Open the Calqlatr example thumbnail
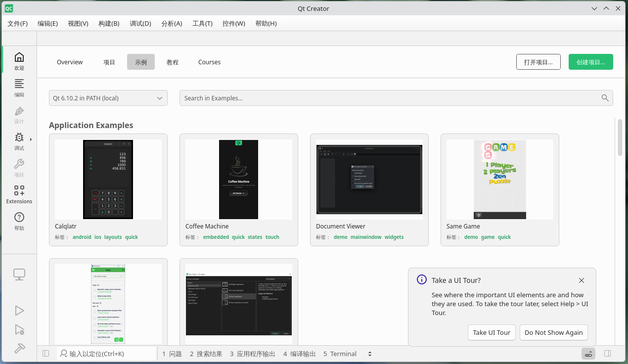 tap(108, 179)
